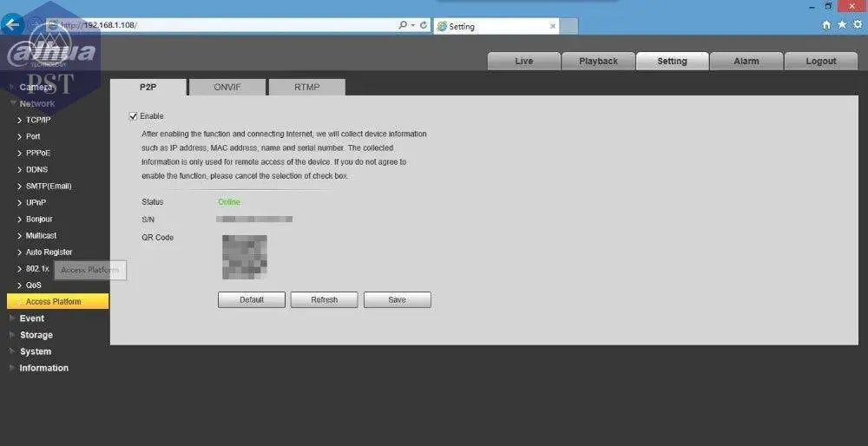This screenshot has height=446, width=868.
Task: Open the browser home icon
Action: [x=826, y=25]
